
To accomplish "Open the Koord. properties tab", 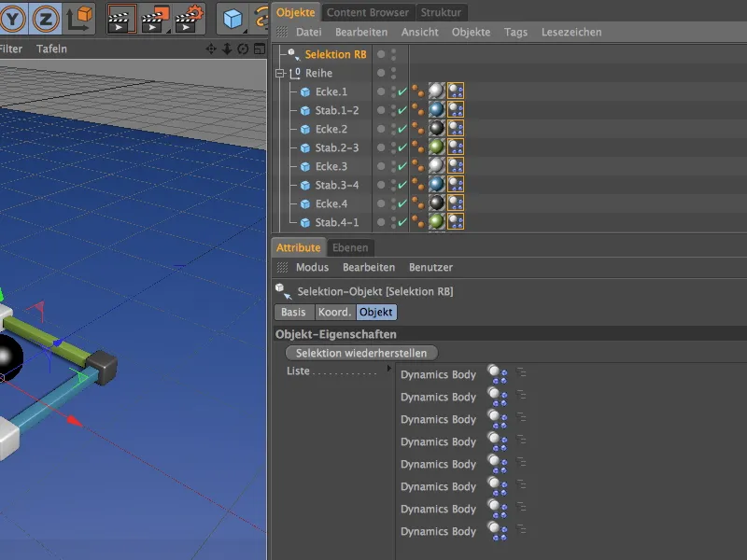I will click(334, 313).
